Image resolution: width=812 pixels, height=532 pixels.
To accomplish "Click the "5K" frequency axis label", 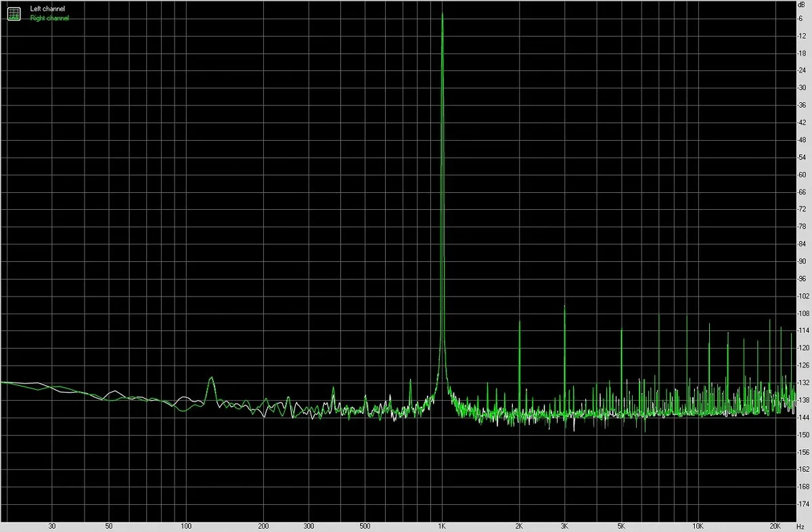I will point(621,526).
